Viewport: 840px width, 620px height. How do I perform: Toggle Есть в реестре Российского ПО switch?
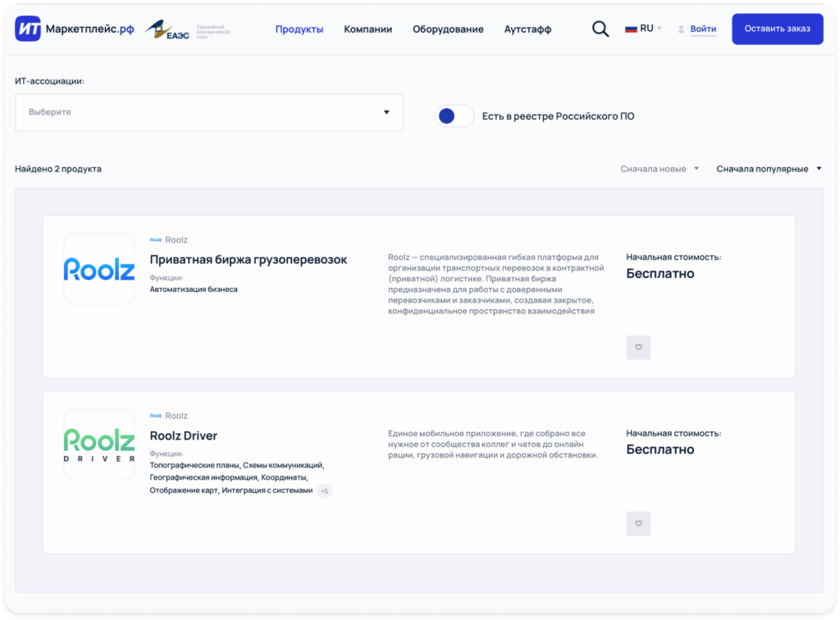(454, 116)
